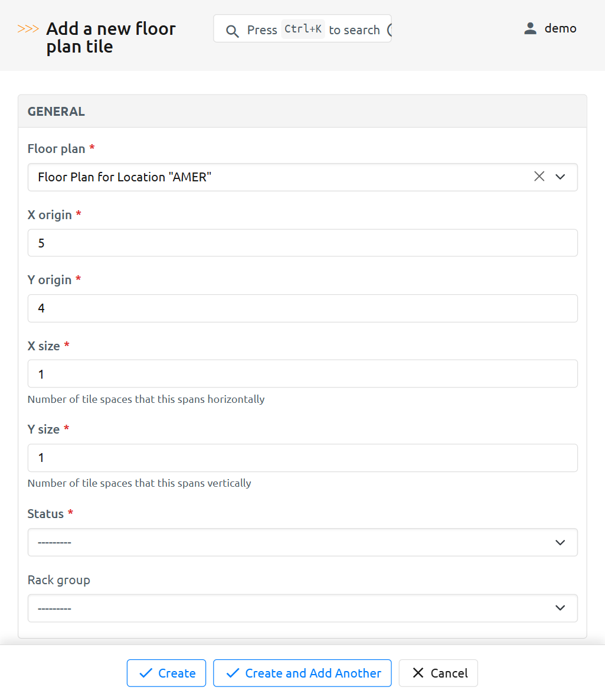Click the GENERAL section header
This screenshot has height=700, width=605.
(57, 112)
